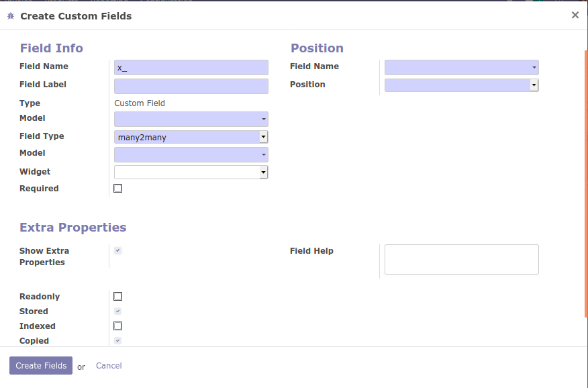Click the Field Name input with x_

click(191, 67)
